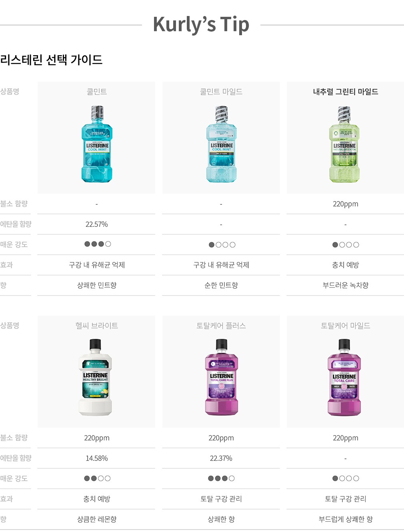Click spiciness dots for 쿨민트 마일드
This screenshot has width=404, height=532.
tap(222, 245)
